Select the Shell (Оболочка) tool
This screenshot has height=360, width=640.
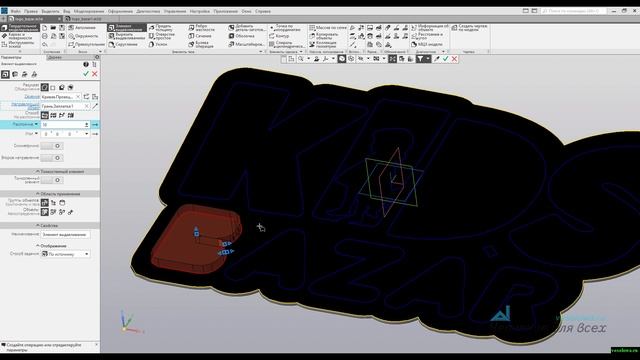tap(241, 36)
